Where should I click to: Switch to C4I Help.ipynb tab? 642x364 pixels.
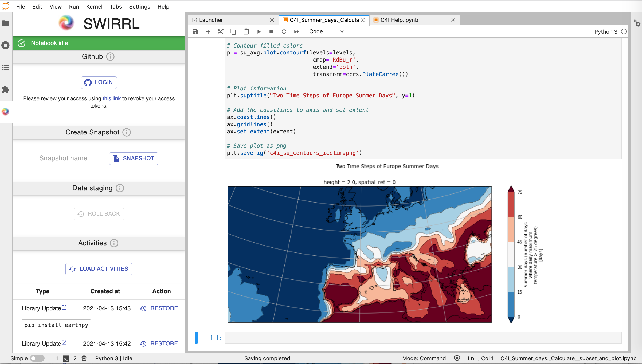pos(399,20)
